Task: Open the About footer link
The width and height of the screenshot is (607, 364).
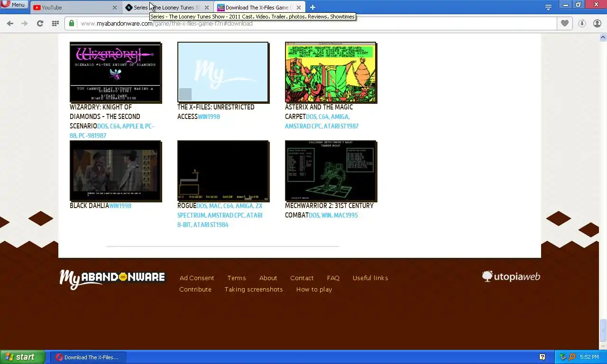Action: pyautogui.click(x=268, y=278)
